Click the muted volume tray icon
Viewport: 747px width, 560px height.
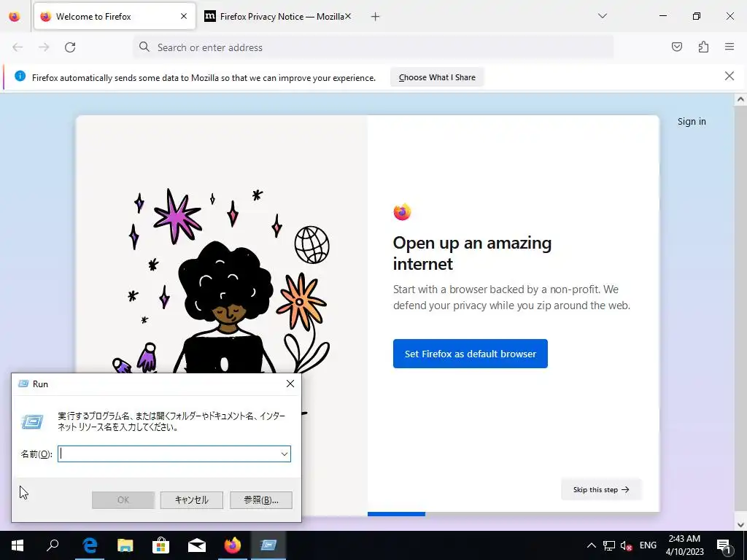pyautogui.click(x=627, y=545)
